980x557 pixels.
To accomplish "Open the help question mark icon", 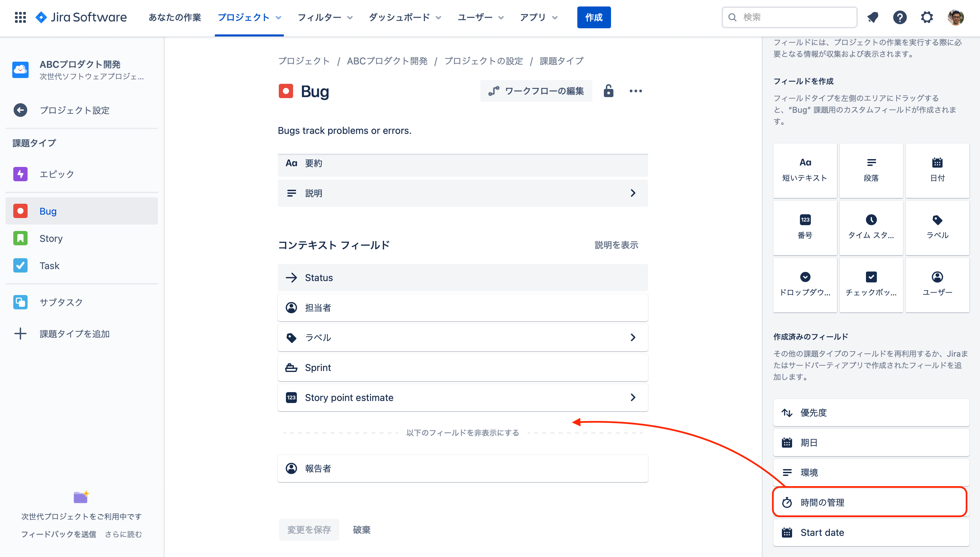I will click(x=900, y=17).
